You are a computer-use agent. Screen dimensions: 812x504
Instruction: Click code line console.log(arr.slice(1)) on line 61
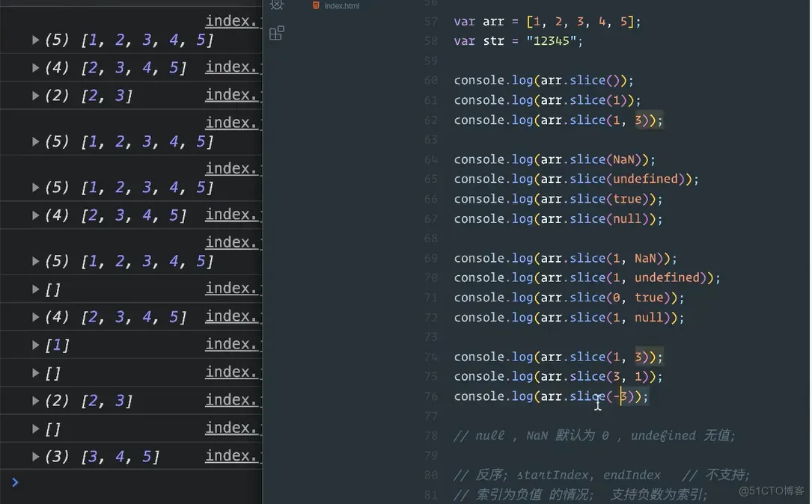tap(547, 100)
